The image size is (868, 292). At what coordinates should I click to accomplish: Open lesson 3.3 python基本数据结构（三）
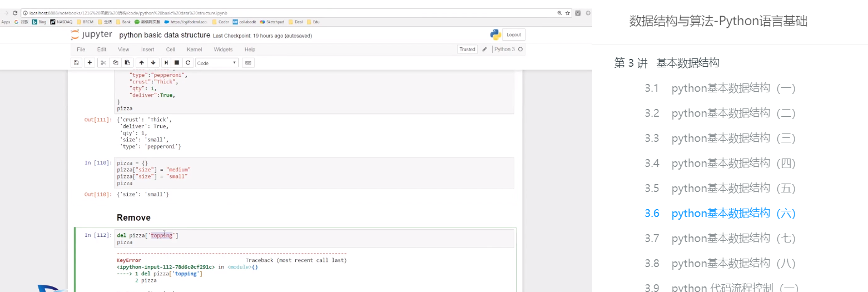click(721, 138)
